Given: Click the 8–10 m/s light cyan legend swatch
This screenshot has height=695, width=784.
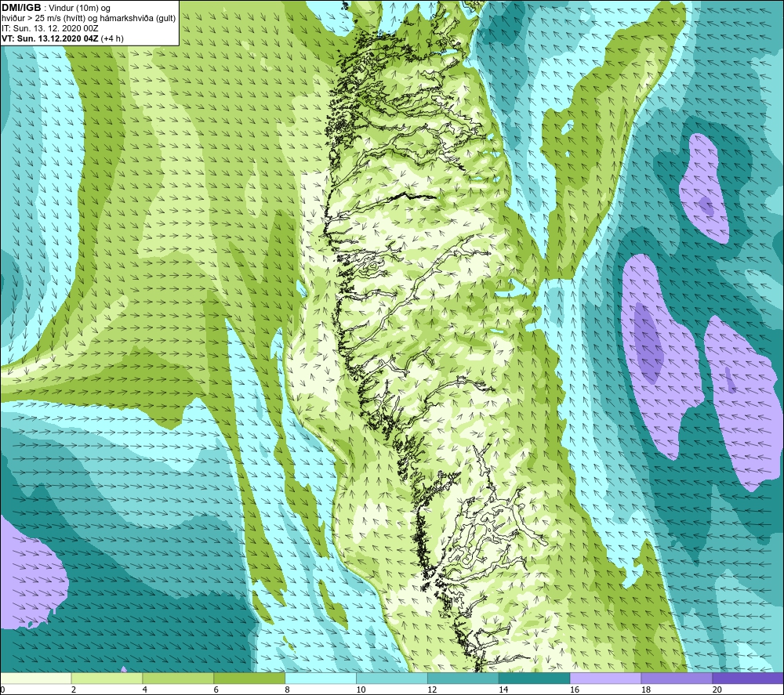Looking at the screenshot, I should pos(321,678).
